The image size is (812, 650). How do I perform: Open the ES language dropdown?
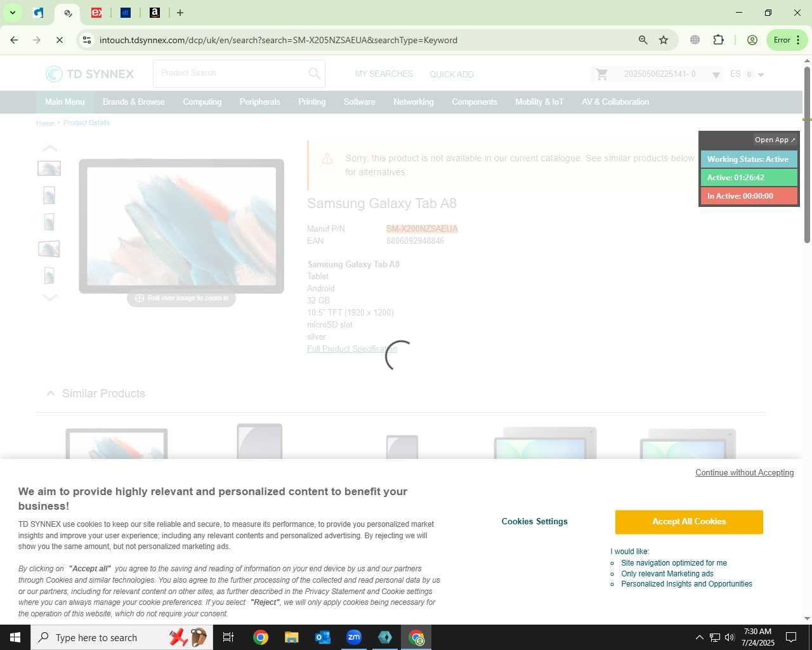pyautogui.click(x=747, y=74)
